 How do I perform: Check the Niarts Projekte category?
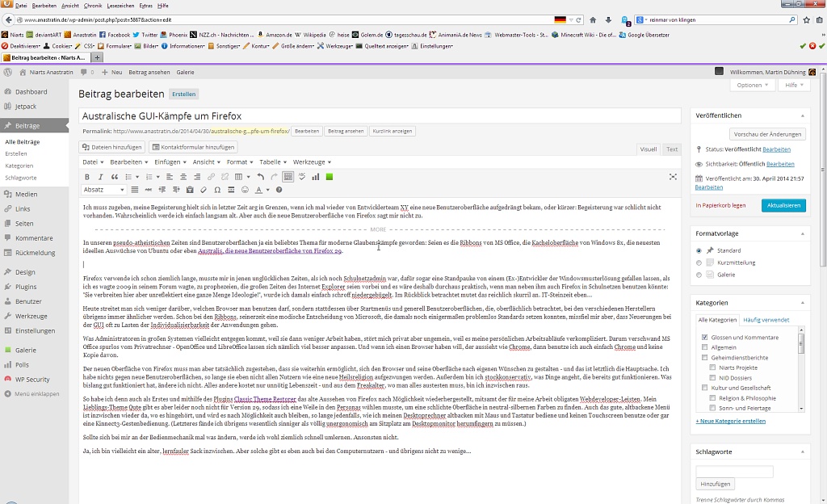(712, 367)
